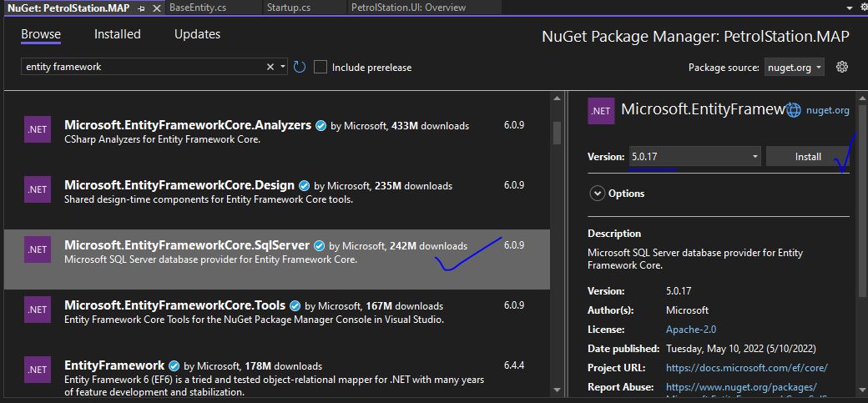Click the verified badge on Analyzers package

(x=320, y=126)
